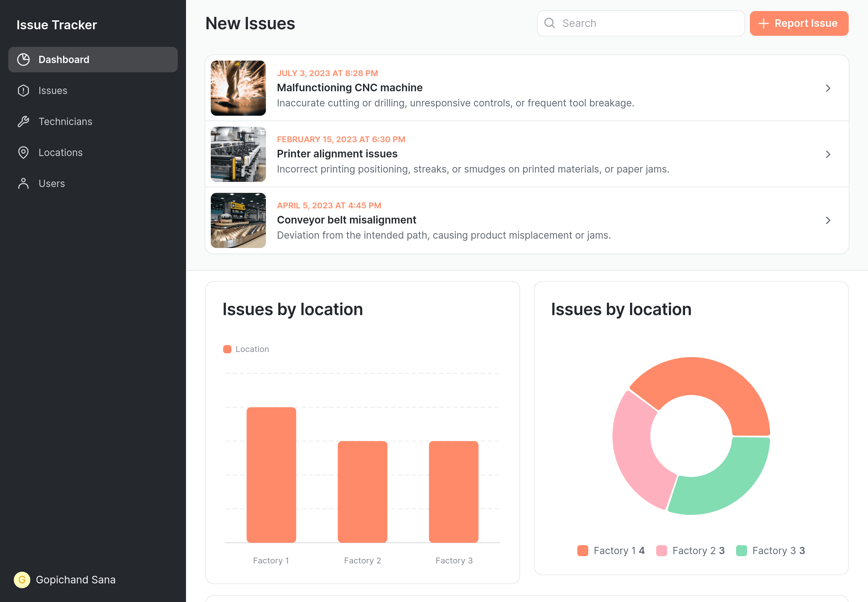Viewport: 868px width, 602px height.
Task: Click the 'Inaccurate cutting or drilling' description
Action: [x=455, y=103]
